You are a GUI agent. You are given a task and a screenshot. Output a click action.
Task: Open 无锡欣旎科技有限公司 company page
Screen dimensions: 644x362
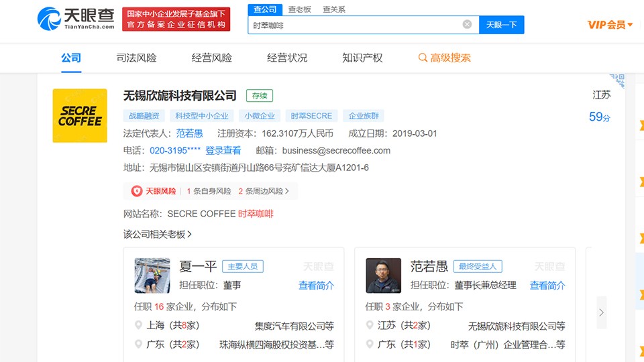click(180, 96)
